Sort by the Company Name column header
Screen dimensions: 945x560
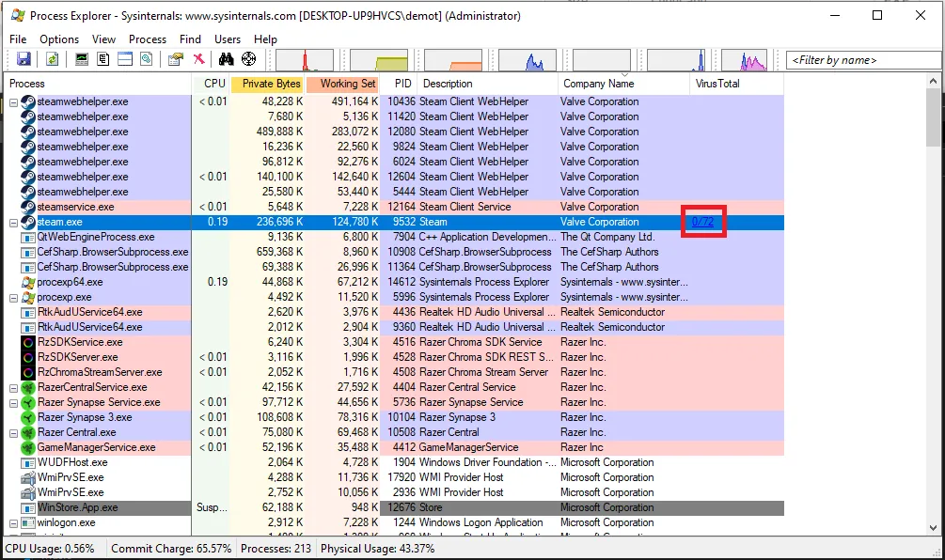point(623,84)
